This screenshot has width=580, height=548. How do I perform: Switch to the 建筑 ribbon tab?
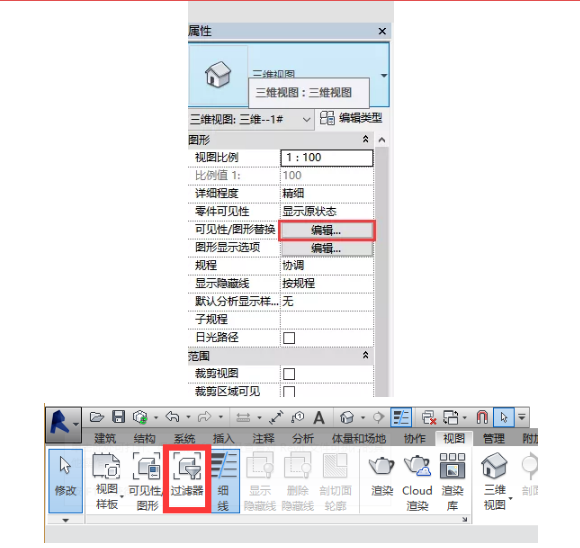105,439
